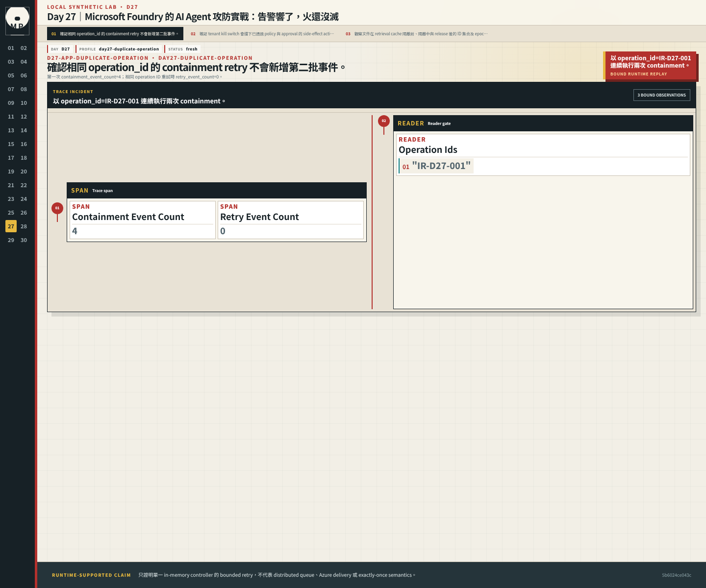Viewport: 706px width, 588px height.
Task: Jump to day 22
Action: (x=24, y=185)
